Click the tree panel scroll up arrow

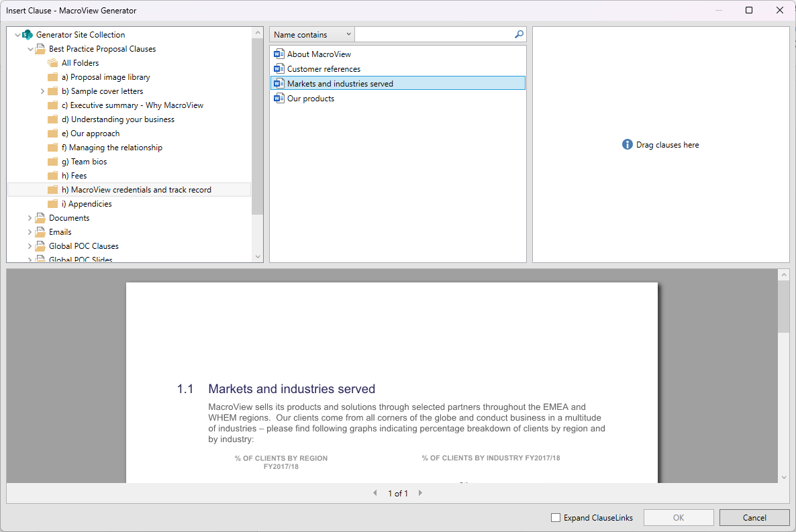[x=257, y=33]
